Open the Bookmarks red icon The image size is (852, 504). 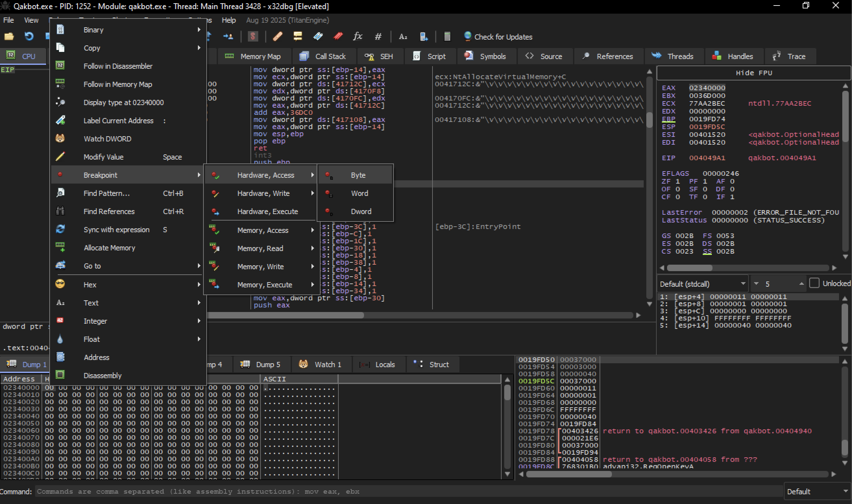click(x=338, y=36)
